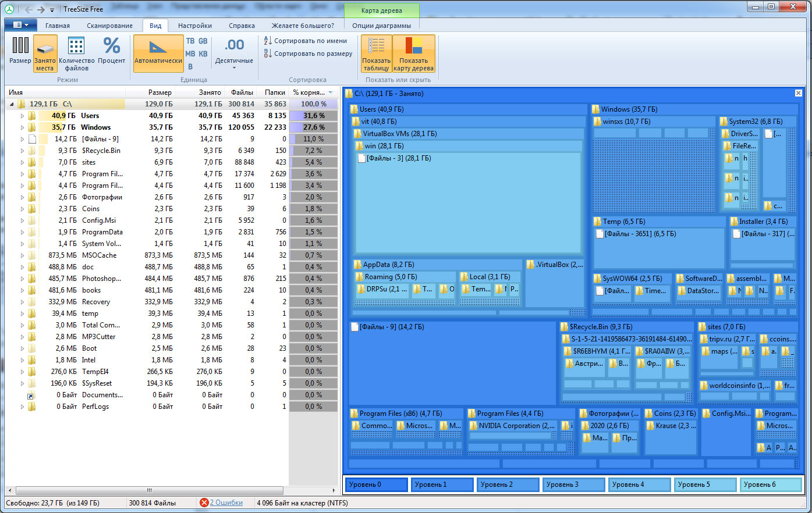Open the Опции диаграммы tab

tap(381, 26)
